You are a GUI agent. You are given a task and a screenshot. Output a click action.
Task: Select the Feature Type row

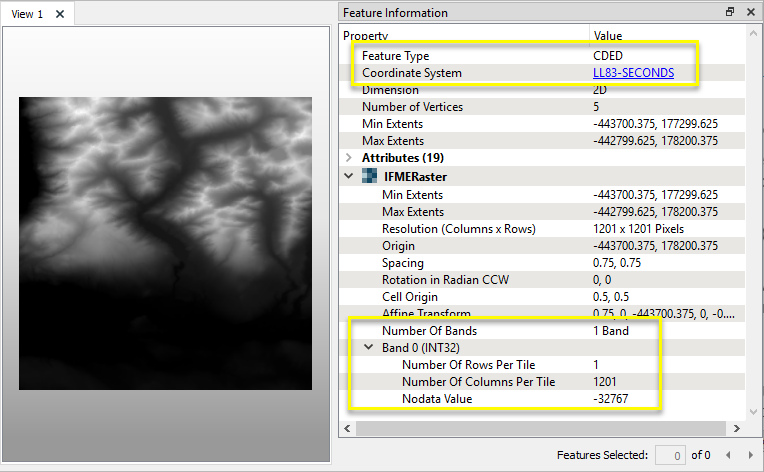[470, 56]
